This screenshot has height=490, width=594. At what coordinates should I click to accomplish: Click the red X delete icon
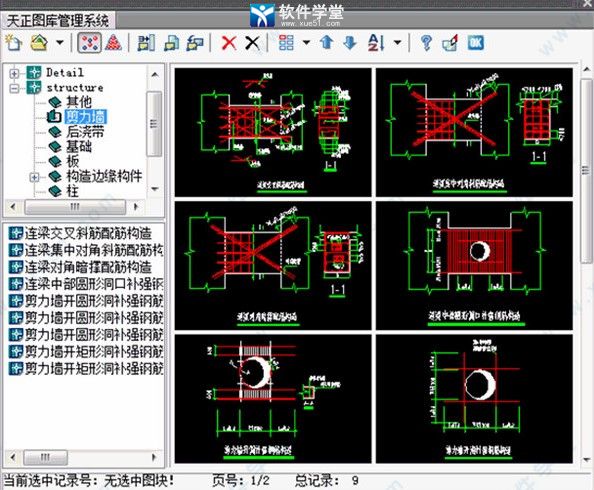tap(229, 43)
